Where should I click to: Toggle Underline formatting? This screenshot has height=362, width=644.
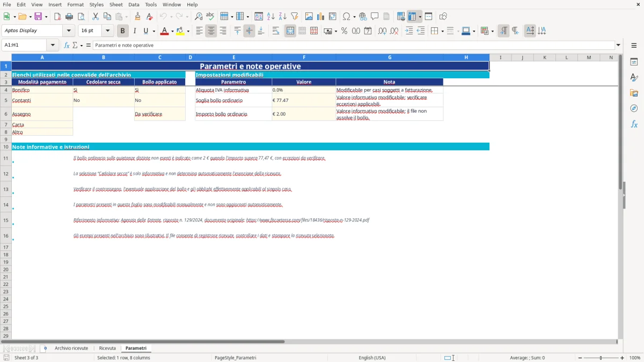145,31
